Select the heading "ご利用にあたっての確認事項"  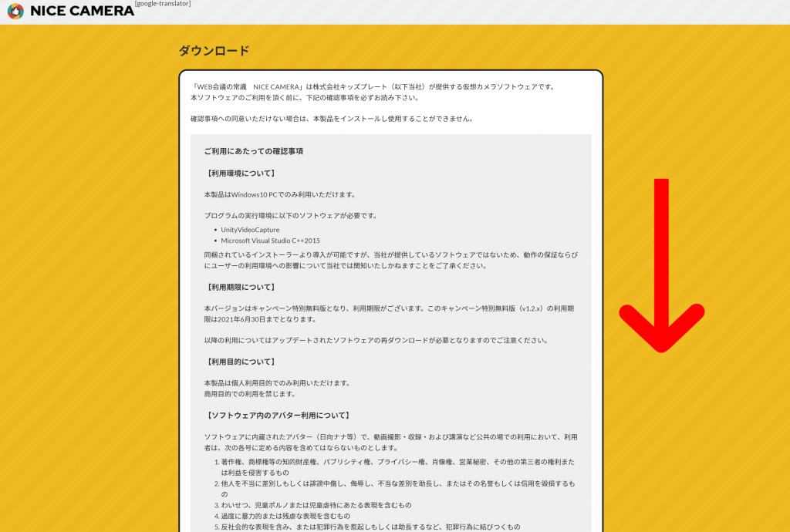253,151
